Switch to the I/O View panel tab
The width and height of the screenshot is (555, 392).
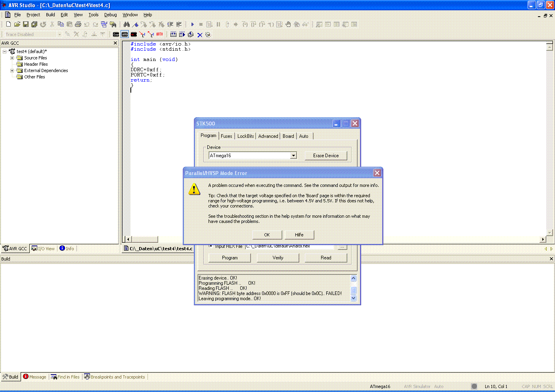[x=43, y=249]
